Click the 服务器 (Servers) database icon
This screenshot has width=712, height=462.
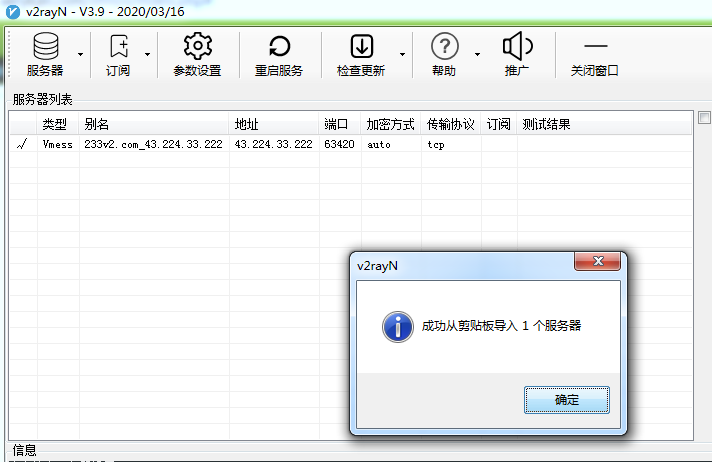click(x=45, y=46)
